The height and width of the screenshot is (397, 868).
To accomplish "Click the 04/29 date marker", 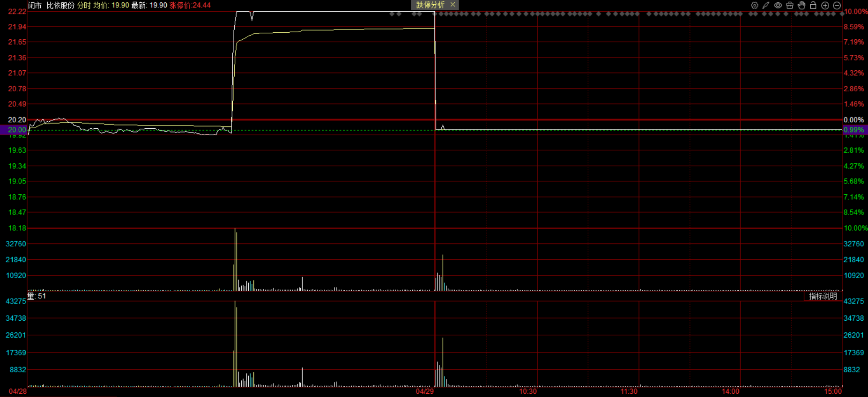I will tap(424, 391).
